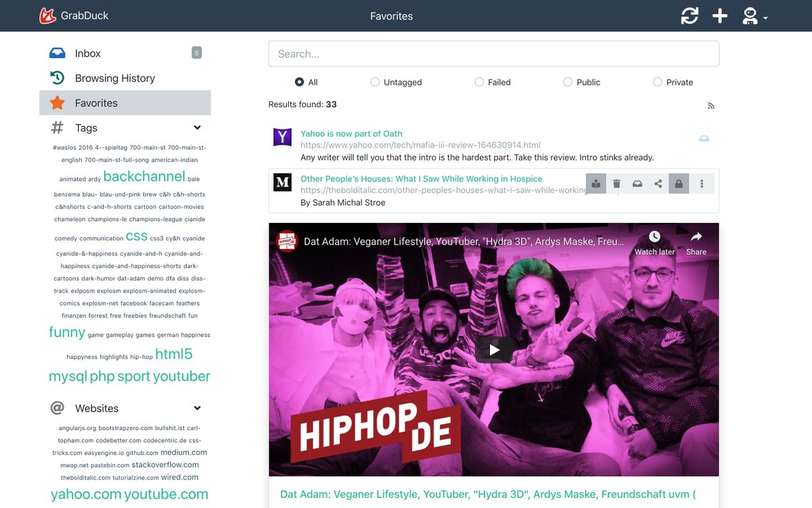Image resolution: width=812 pixels, height=508 pixels.
Task: Click the Favorites star icon
Action: coord(58,103)
